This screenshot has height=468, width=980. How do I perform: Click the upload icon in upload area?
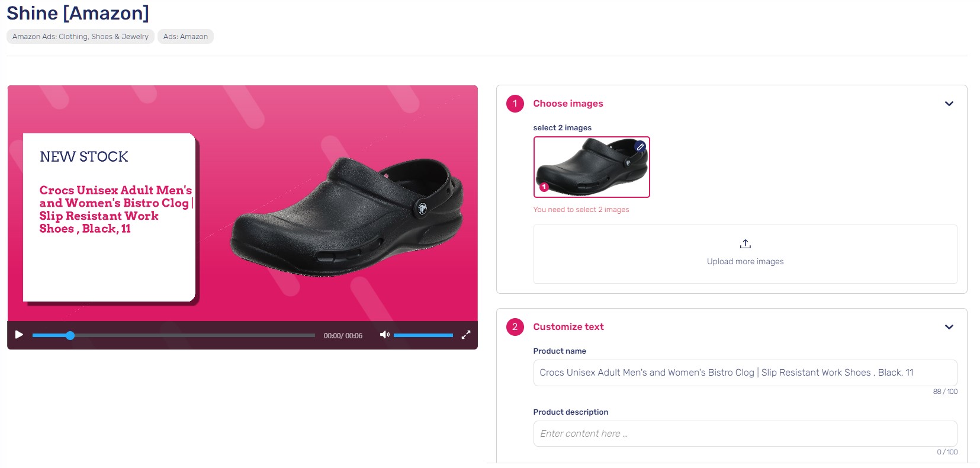(745, 243)
